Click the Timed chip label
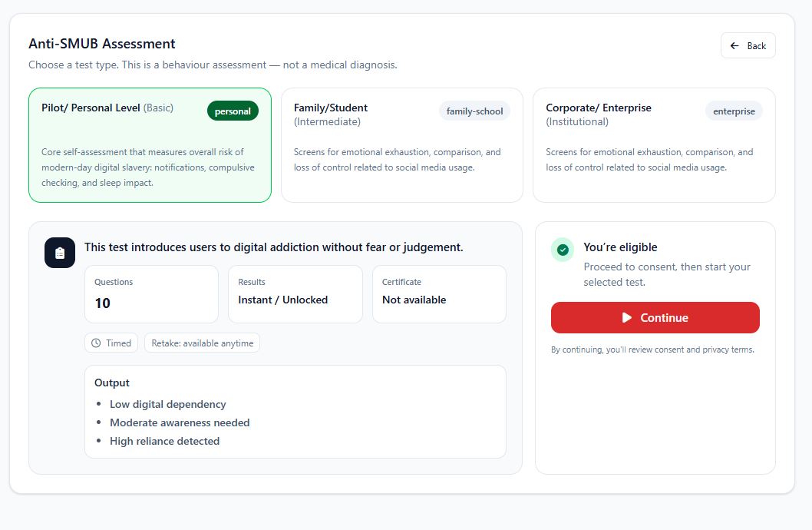This screenshot has height=530, width=812. [119, 343]
